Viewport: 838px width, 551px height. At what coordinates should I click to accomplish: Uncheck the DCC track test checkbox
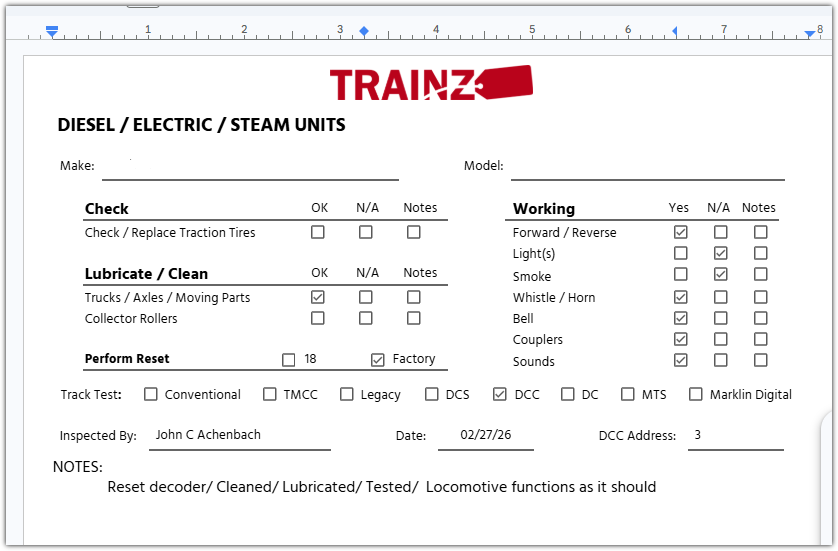coord(500,394)
